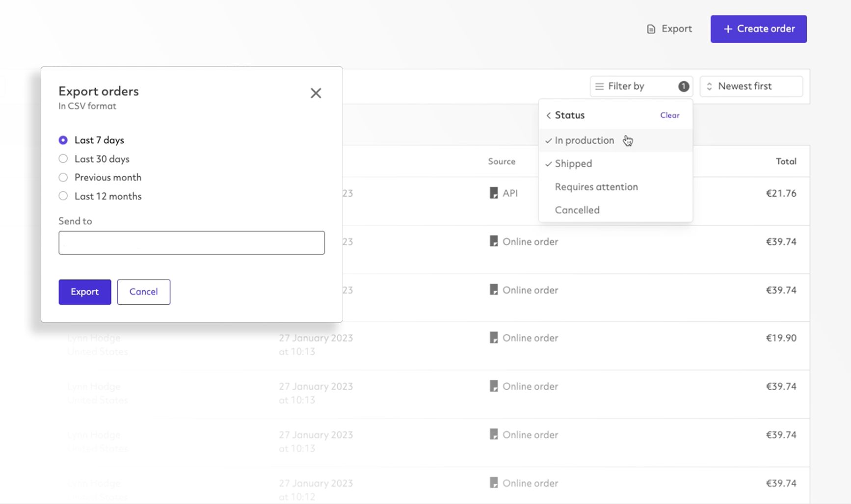Viewport: 851px width, 504px height.
Task: Uncheck the Shipped status filter
Action: (x=573, y=163)
